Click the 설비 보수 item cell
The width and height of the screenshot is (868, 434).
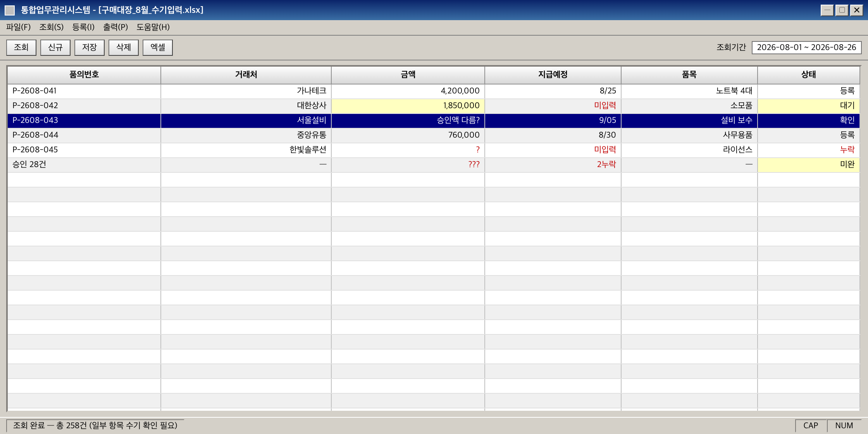click(x=689, y=121)
